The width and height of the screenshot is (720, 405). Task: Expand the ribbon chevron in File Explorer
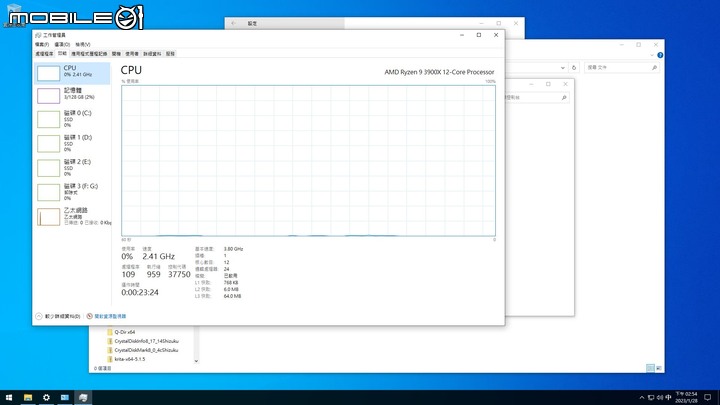652,55
